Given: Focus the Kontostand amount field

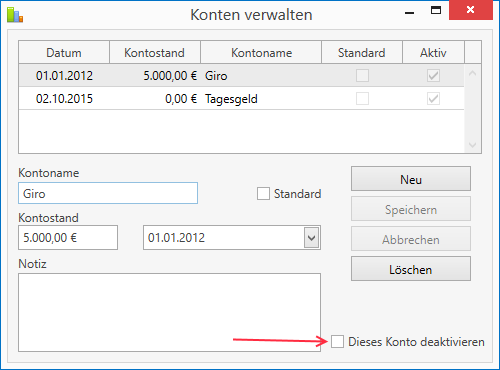Looking at the screenshot, I should click(68, 238).
